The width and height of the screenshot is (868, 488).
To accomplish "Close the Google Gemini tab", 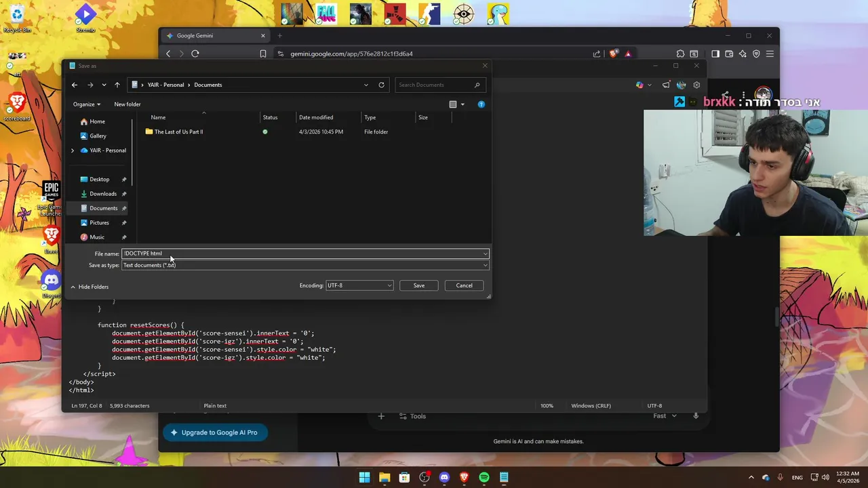I will [263, 36].
